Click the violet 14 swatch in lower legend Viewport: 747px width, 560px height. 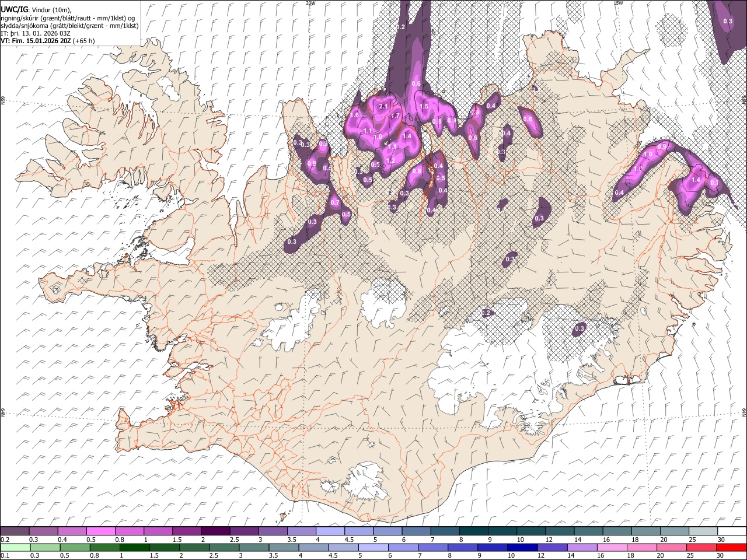pos(582,547)
